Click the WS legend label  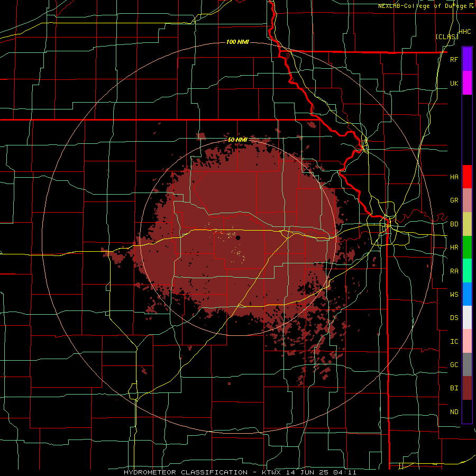[454, 295]
